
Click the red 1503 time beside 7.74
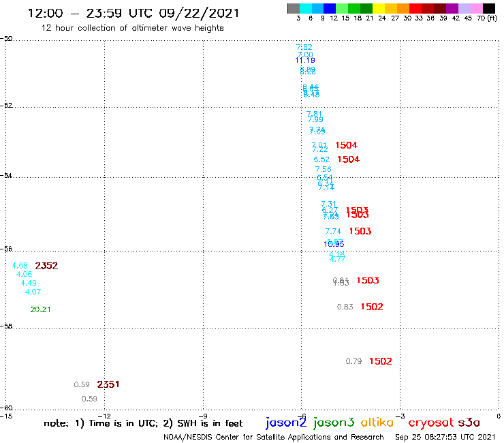(360, 231)
